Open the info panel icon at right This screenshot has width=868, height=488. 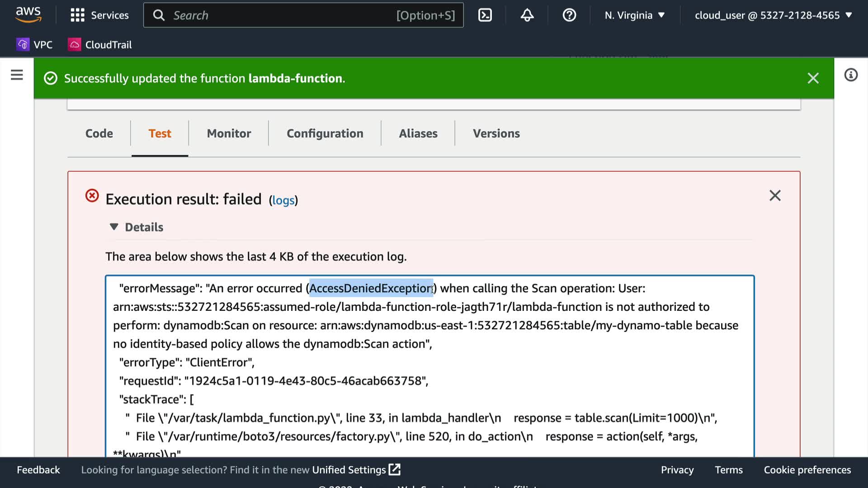click(850, 75)
